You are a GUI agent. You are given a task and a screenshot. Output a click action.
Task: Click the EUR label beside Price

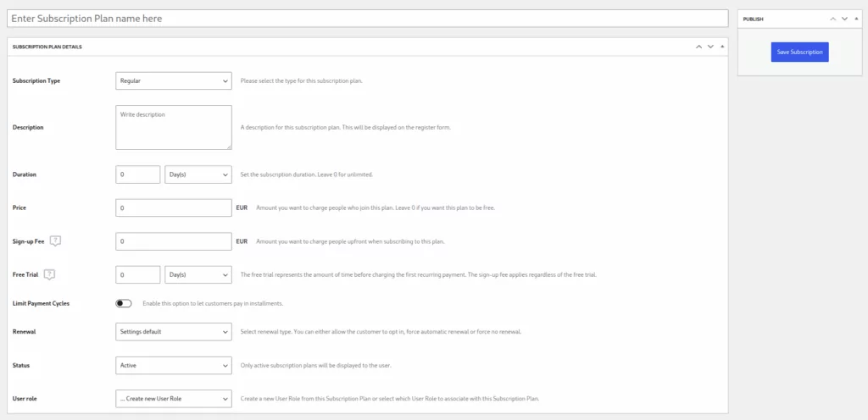click(x=242, y=207)
